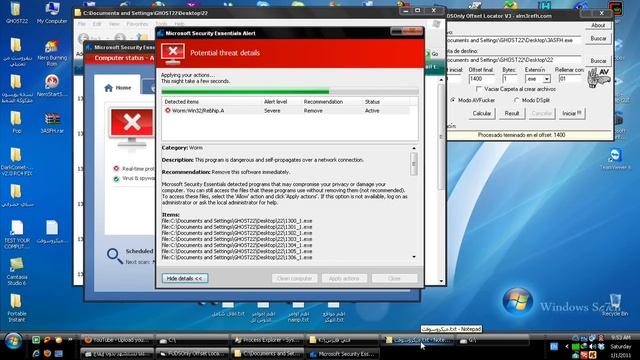Click the Bytes input field
Viewport: 640px width, 360px height.
pos(509,79)
